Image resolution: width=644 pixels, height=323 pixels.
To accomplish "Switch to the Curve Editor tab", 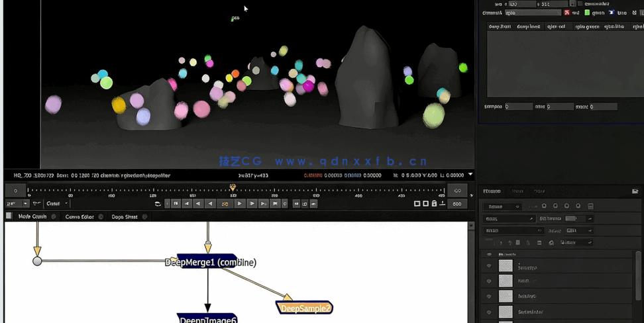I will coord(79,216).
